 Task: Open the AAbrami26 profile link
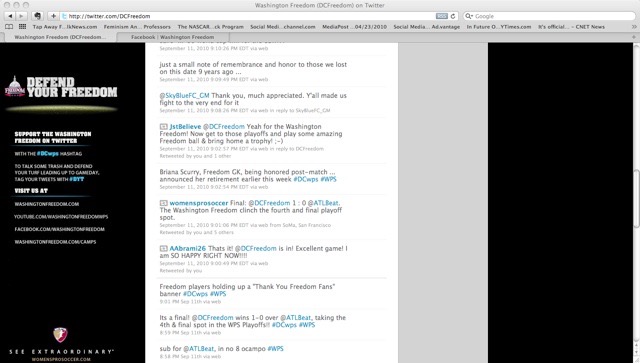click(188, 248)
